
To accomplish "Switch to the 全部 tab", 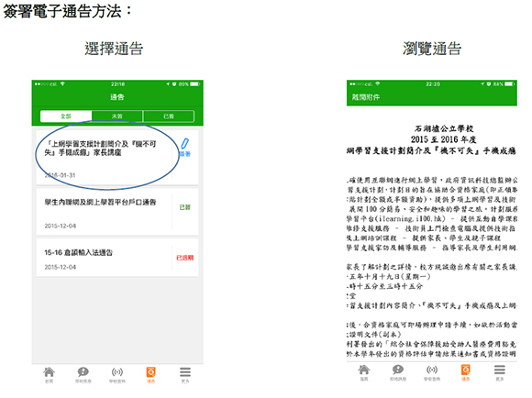I will pyautogui.click(x=66, y=116).
